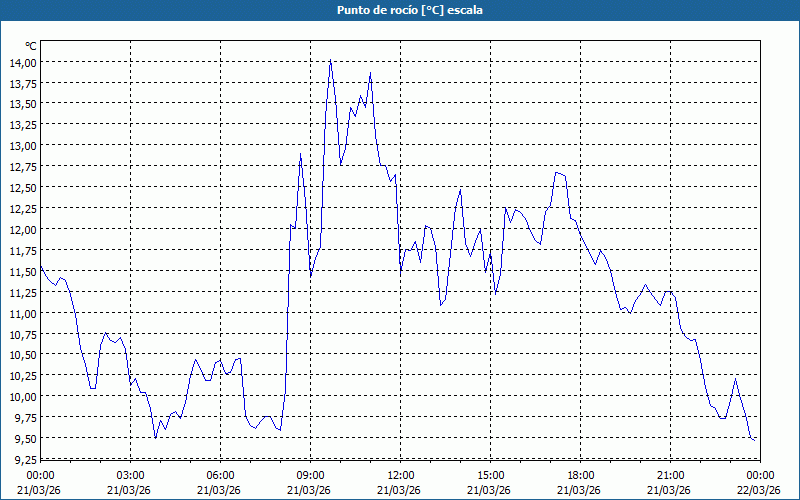Click the curve's final point at right edge
The height and width of the screenshot is (500, 800).
(756, 439)
